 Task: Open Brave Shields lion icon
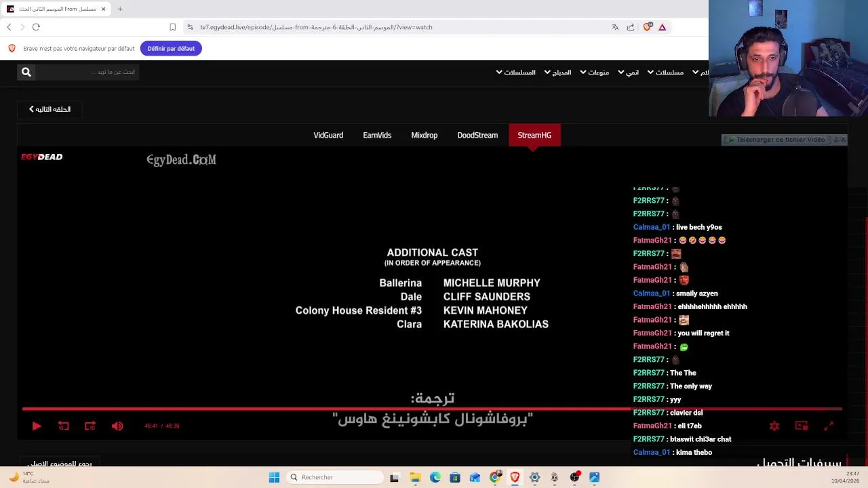click(x=648, y=26)
